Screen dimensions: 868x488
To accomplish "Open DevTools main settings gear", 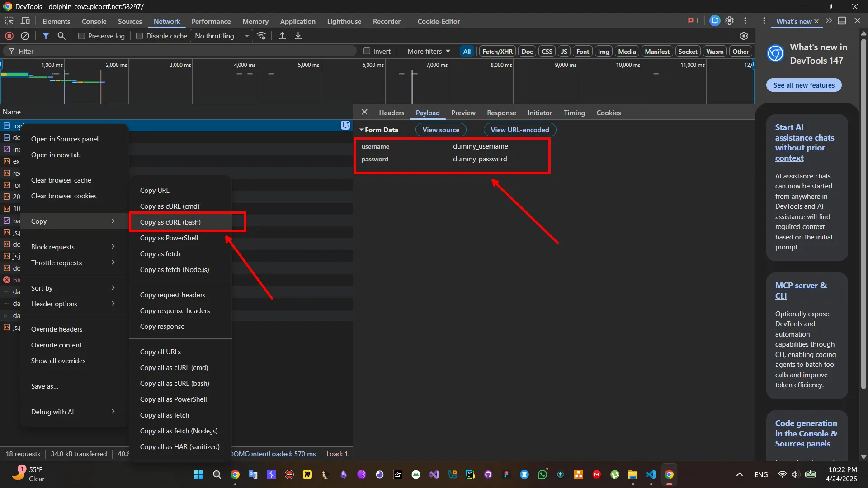I will coord(729,21).
